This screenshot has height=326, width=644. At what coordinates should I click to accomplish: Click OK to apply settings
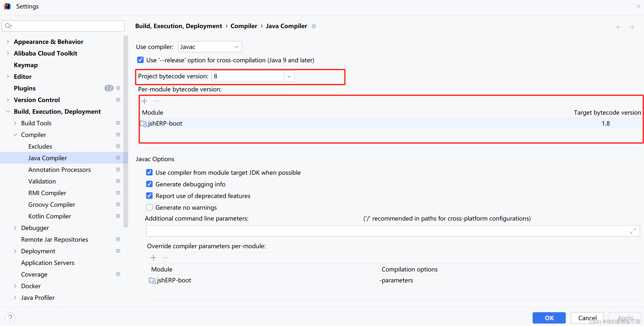pos(549,317)
